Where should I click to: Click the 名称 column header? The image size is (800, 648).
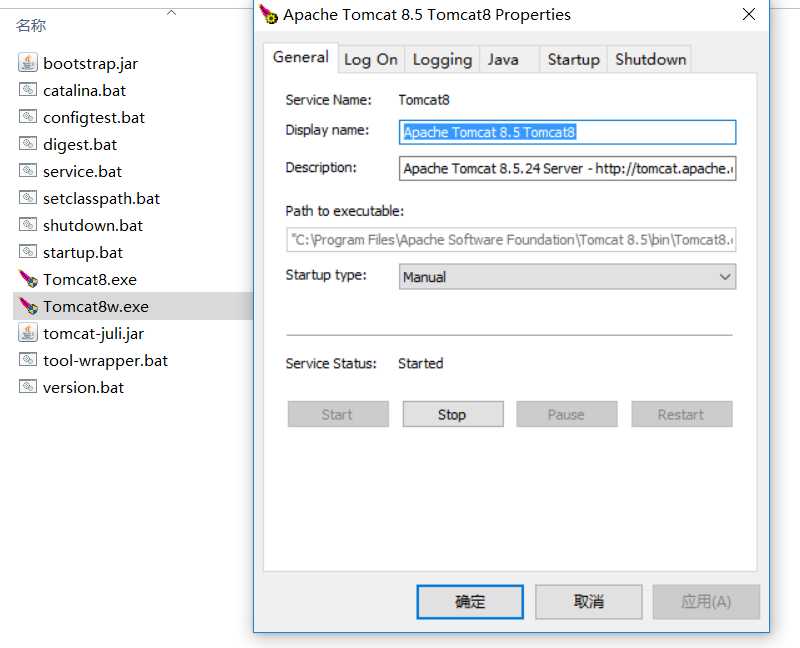coord(31,25)
